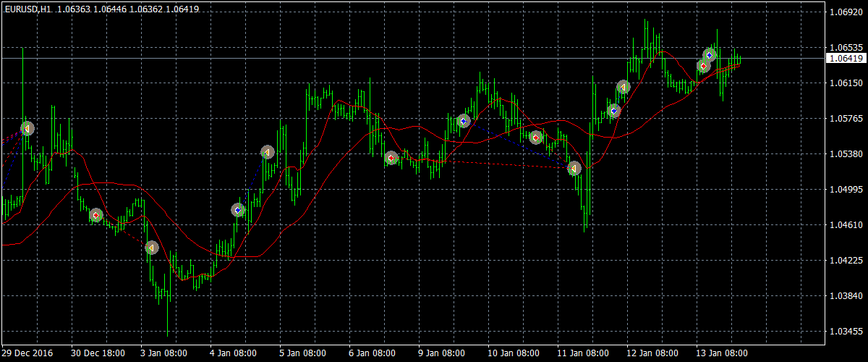Click the 1.04995 price axis label
The image size is (868, 362).
(x=846, y=190)
